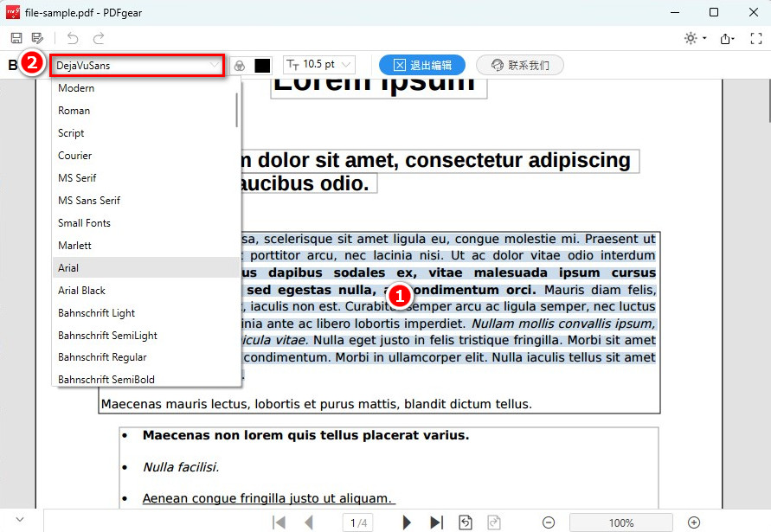The width and height of the screenshot is (771, 532).
Task: Click the Undo arrow
Action: click(73, 38)
